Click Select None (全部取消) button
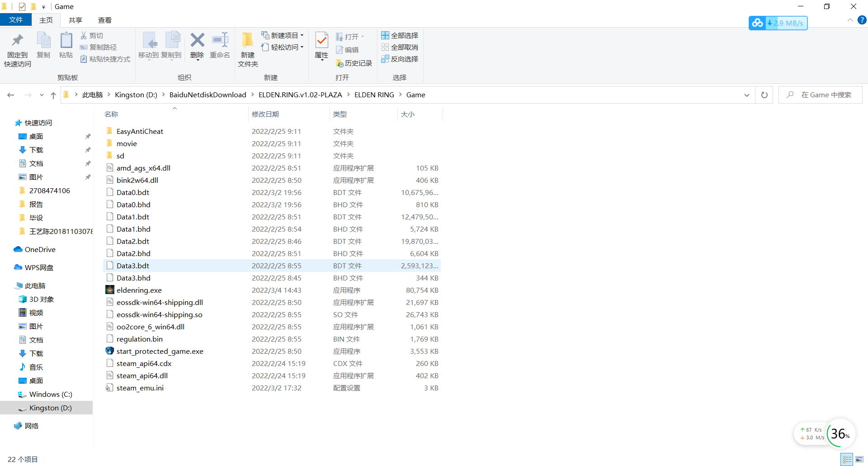The height and width of the screenshot is (466, 868). click(x=400, y=47)
